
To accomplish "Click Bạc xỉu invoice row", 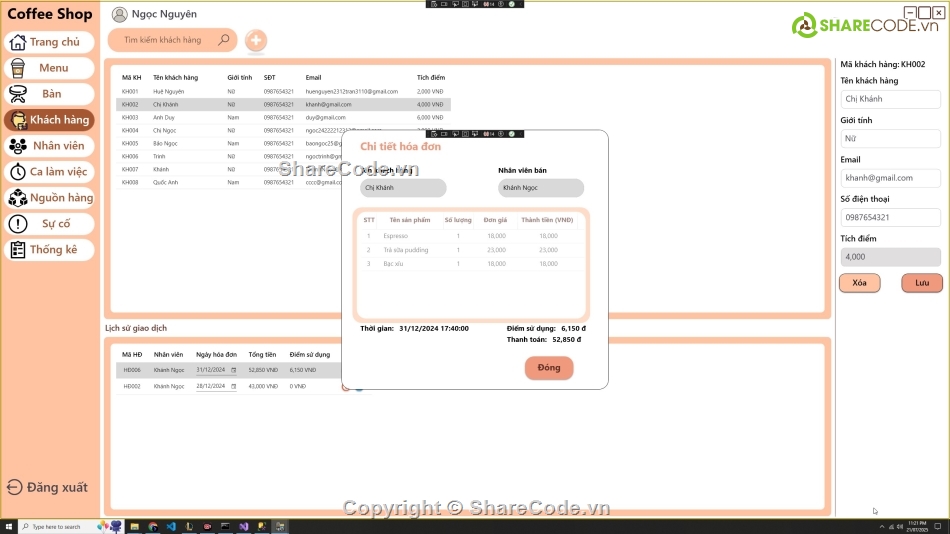I will coord(471,264).
